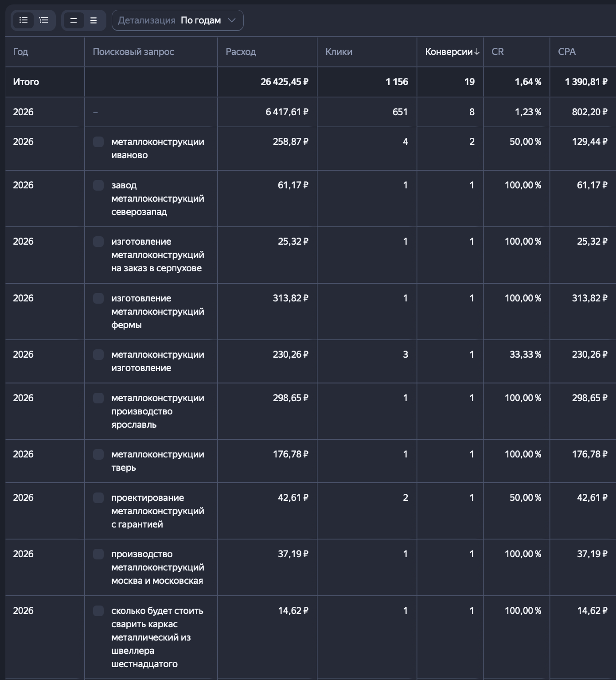
Task: Switch to flat list view icon
Action: click(x=23, y=20)
